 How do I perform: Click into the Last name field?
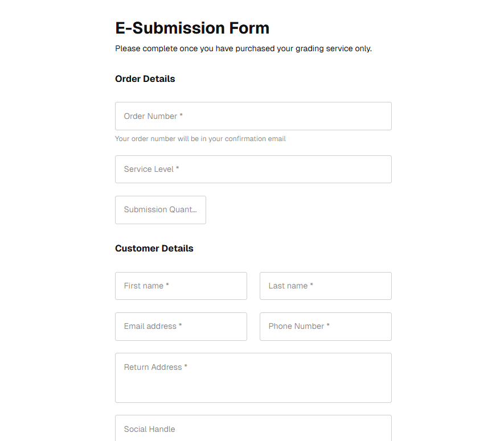click(x=325, y=286)
